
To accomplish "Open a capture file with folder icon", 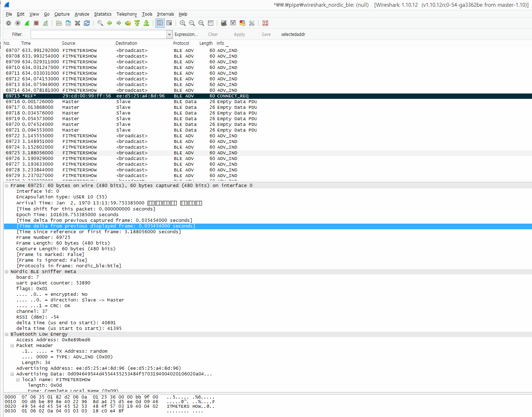I will tap(59, 23).
